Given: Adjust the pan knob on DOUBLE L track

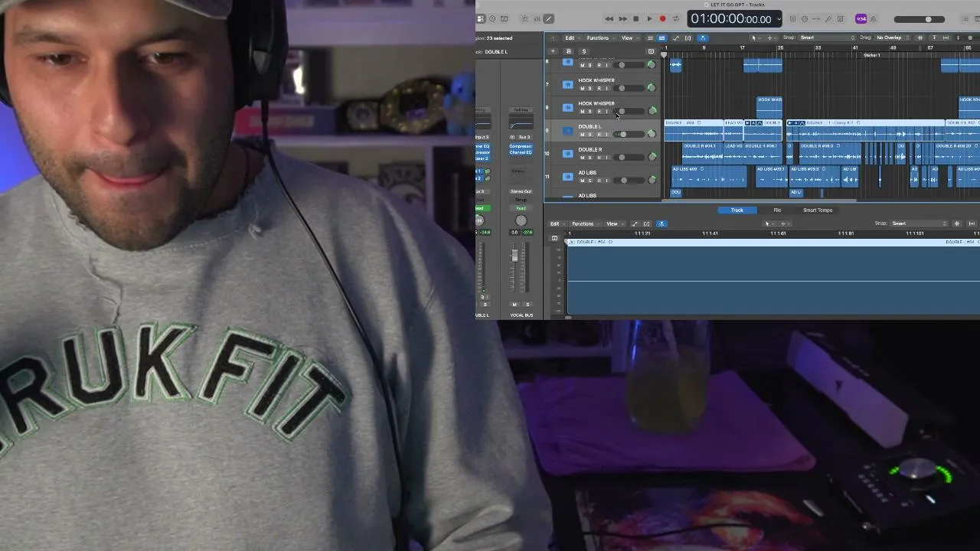Looking at the screenshot, I should 652,134.
